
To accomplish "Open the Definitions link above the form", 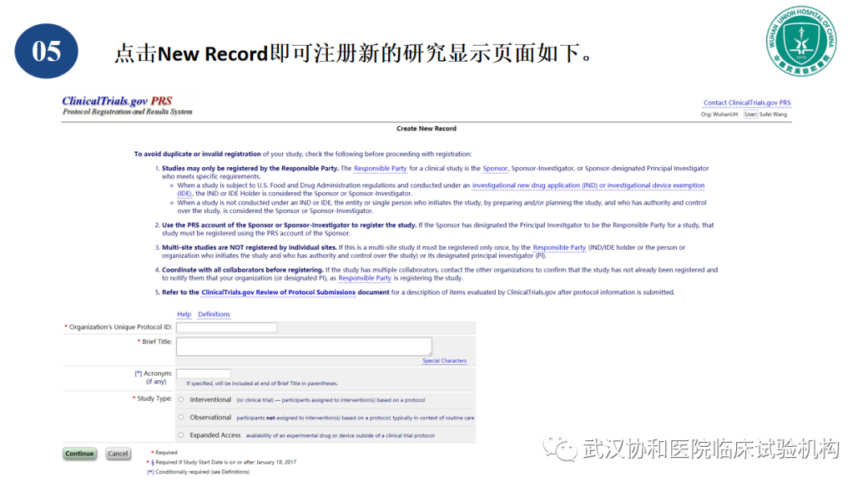I will click(214, 314).
